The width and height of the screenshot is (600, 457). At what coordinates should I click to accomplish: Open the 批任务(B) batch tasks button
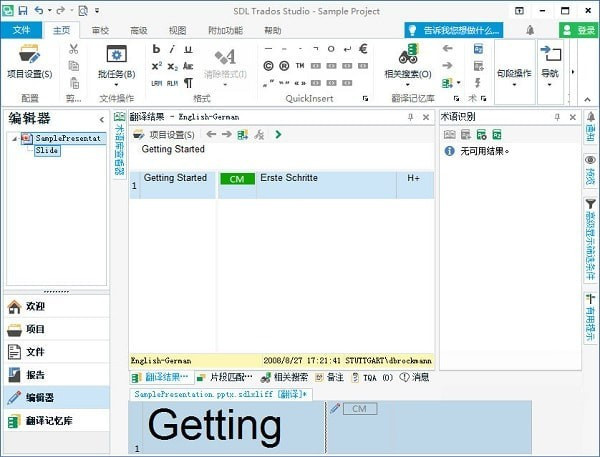point(116,64)
